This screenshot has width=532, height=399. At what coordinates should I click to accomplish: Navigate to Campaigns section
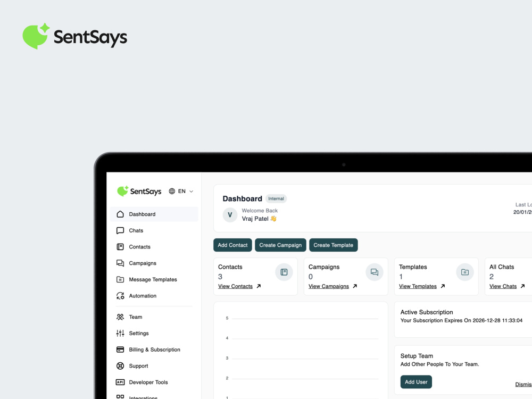154,263
